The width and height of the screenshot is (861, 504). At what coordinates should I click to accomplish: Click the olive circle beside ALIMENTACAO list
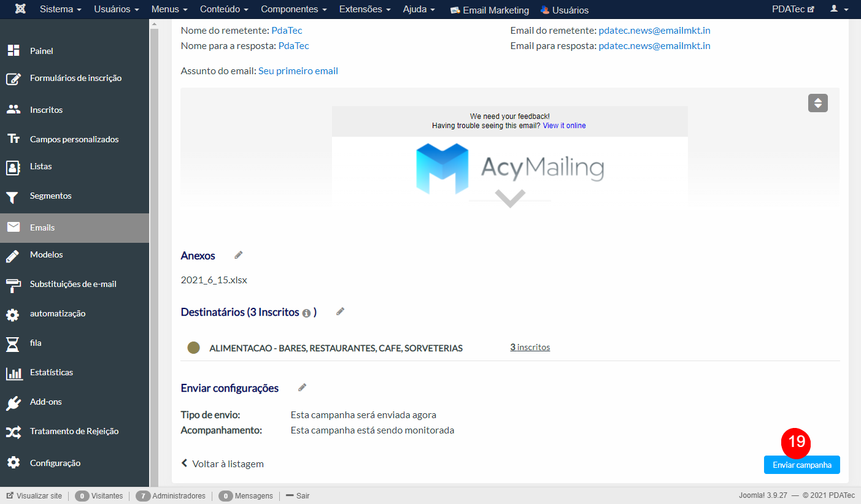pyautogui.click(x=194, y=346)
